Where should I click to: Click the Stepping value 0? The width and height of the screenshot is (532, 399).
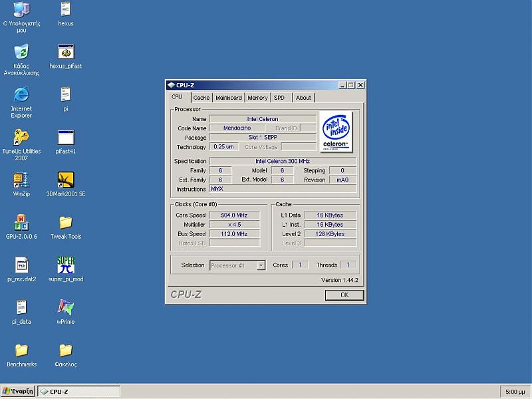(342, 170)
